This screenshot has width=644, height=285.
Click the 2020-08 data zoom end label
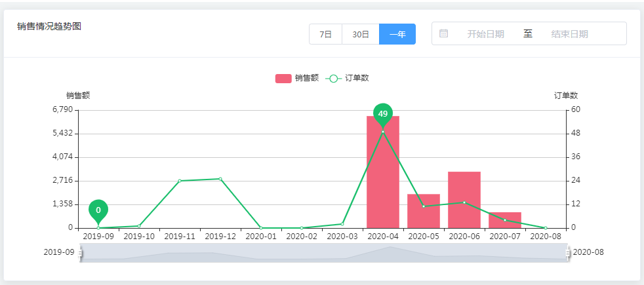pos(588,252)
